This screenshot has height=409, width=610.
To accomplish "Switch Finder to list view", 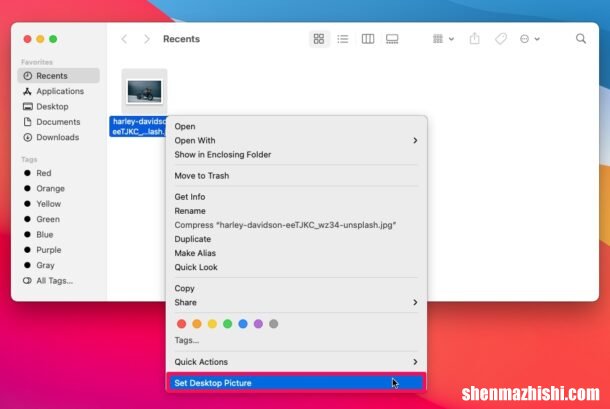I will tap(343, 39).
